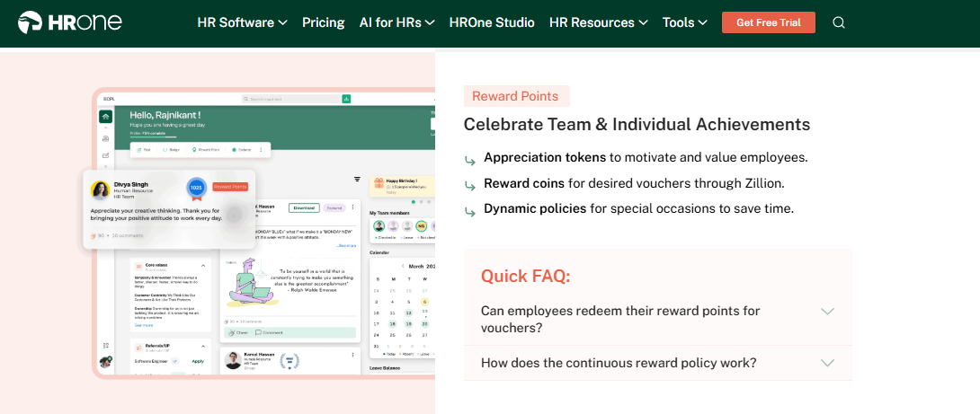Select March 18 on the calendar
Screen dimensions: 980x414
(393, 323)
